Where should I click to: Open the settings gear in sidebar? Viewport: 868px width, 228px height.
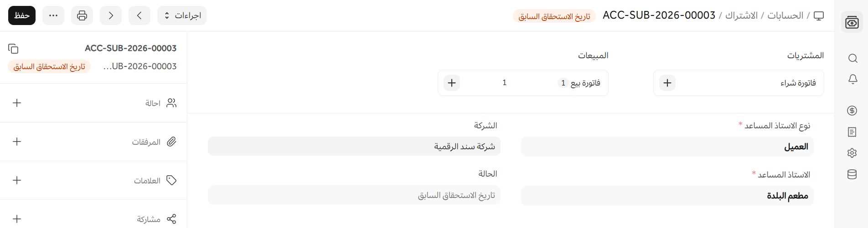pos(852,153)
